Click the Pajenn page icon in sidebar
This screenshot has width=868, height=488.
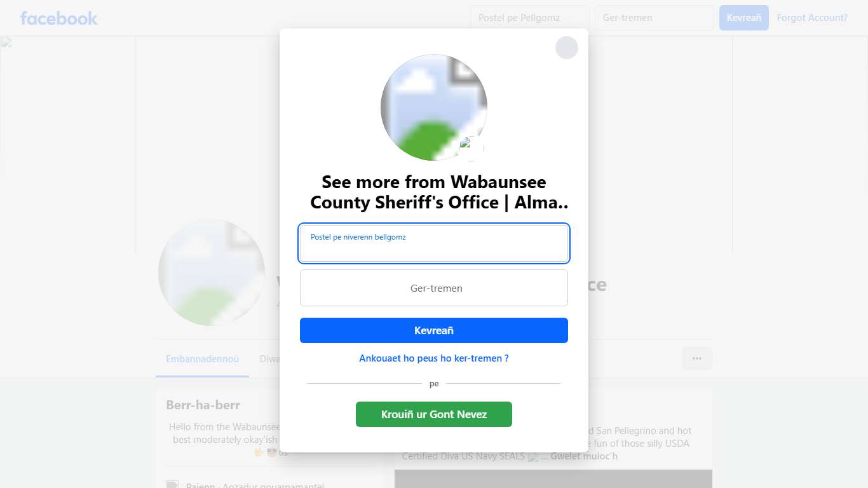point(172,485)
